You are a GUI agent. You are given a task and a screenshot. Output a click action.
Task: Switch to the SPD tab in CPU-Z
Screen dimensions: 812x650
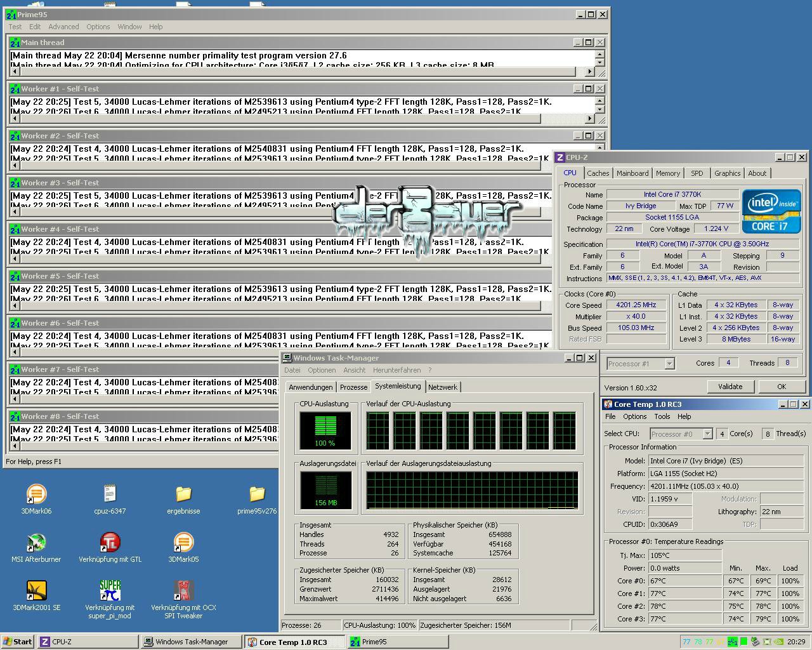(x=697, y=173)
